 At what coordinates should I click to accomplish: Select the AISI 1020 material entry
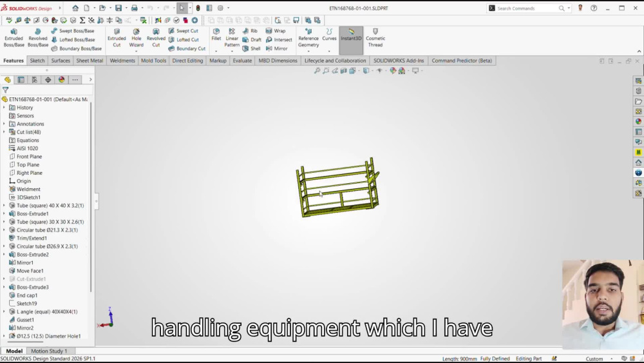(23, 148)
